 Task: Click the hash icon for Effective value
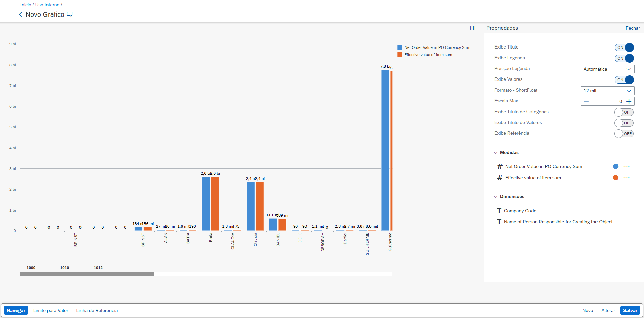coord(500,178)
